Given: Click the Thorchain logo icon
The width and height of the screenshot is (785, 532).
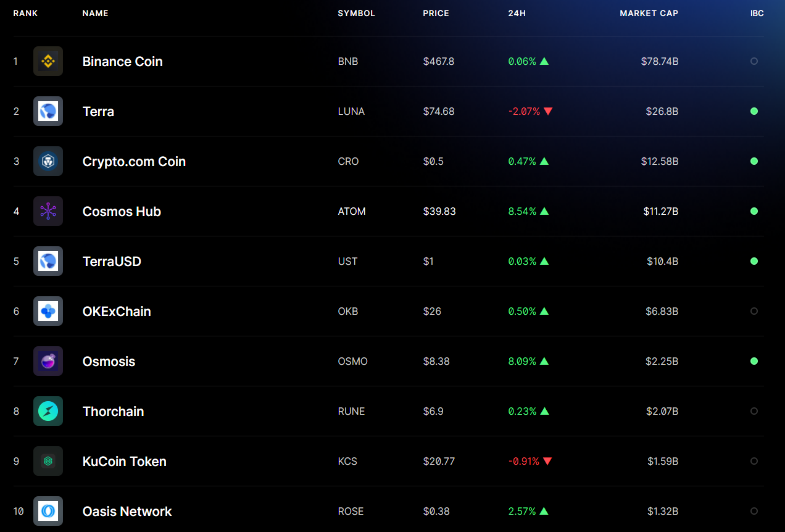Looking at the screenshot, I should click(x=48, y=411).
